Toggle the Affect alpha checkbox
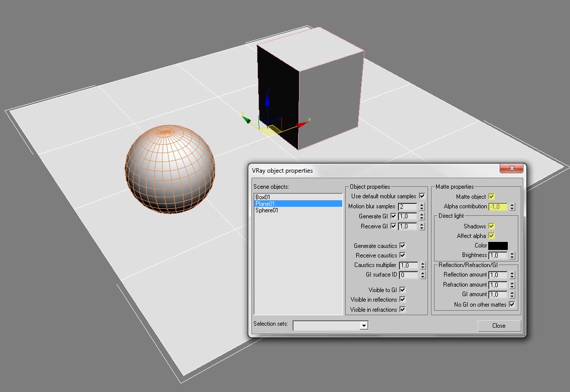 pos(492,235)
